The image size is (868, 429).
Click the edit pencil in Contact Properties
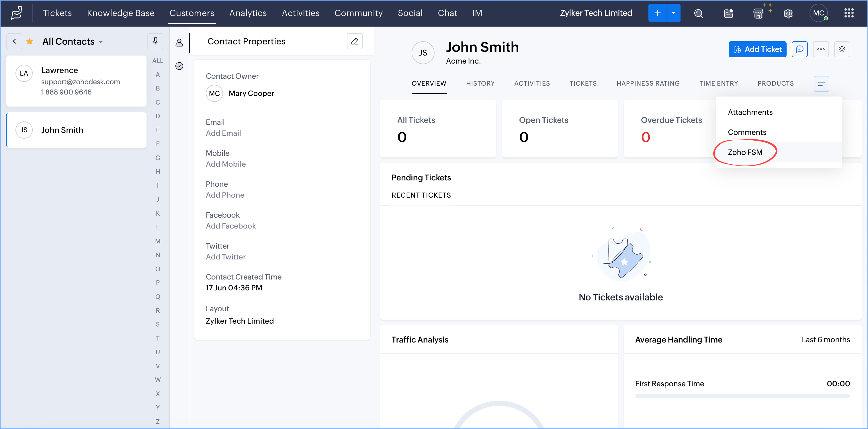[x=355, y=42]
